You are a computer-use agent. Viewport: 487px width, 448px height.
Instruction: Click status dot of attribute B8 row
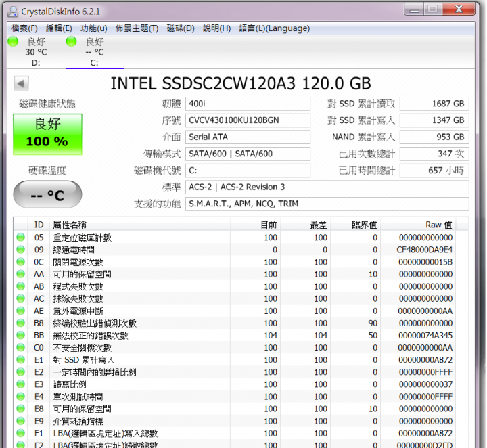click(21, 323)
